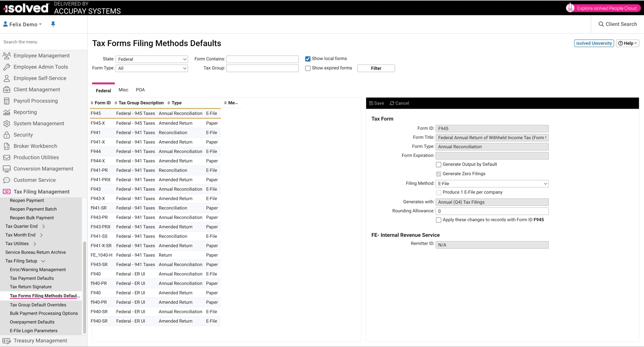Click the System Management gear icon
The height and width of the screenshot is (347, 644).
coord(7,124)
